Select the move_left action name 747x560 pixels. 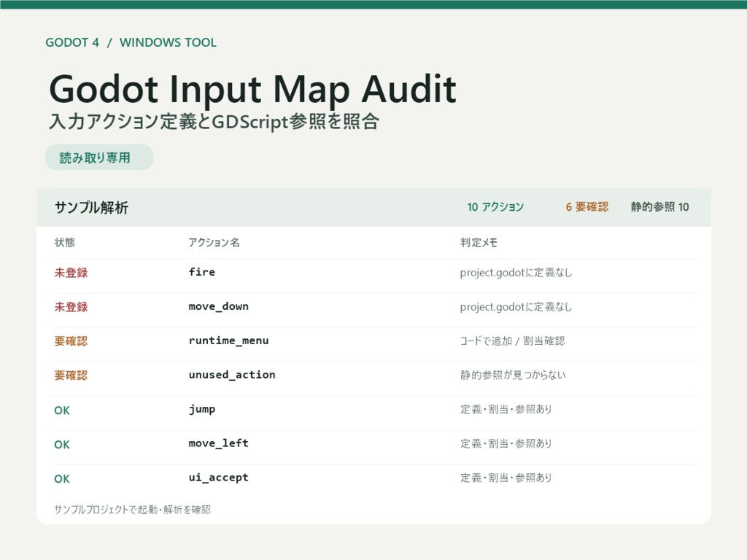pyautogui.click(x=219, y=443)
